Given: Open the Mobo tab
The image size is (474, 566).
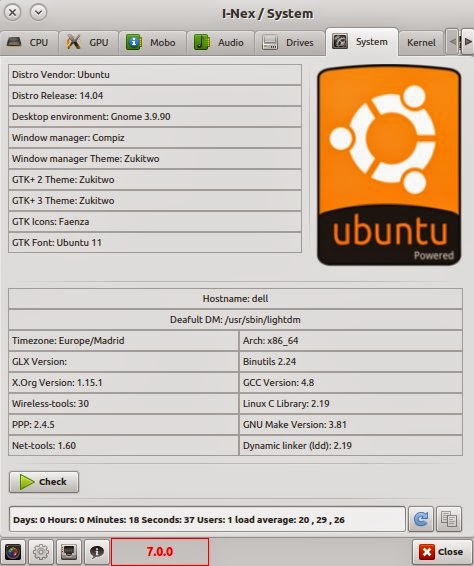Looking at the screenshot, I should [152, 43].
